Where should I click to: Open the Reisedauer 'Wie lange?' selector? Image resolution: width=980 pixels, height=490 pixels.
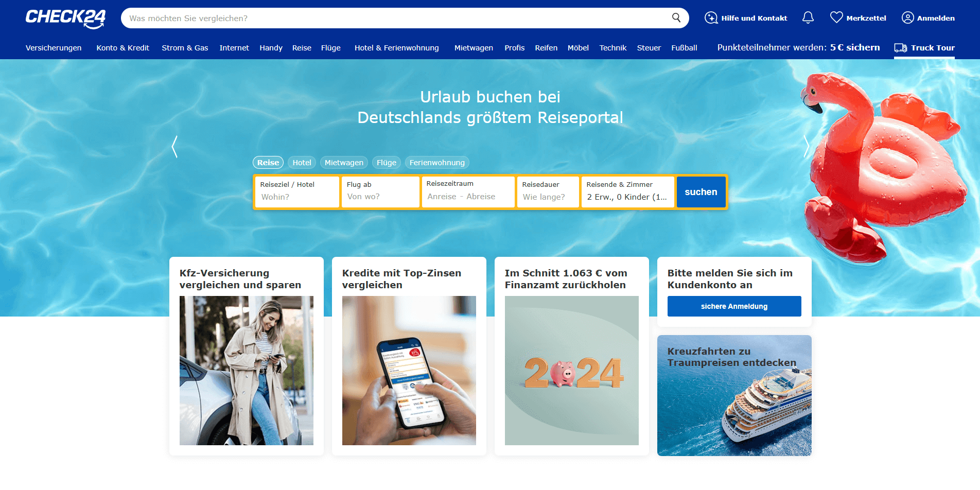pyautogui.click(x=547, y=192)
